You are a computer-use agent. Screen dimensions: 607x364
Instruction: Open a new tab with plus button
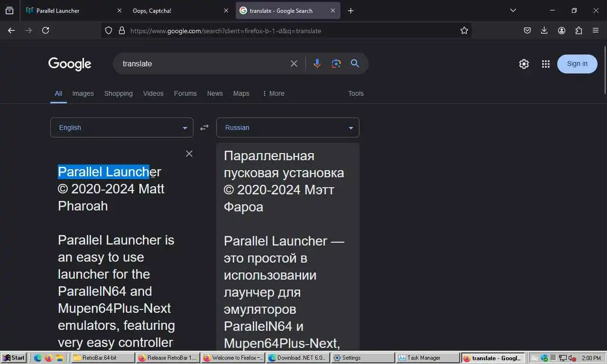(350, 10)
